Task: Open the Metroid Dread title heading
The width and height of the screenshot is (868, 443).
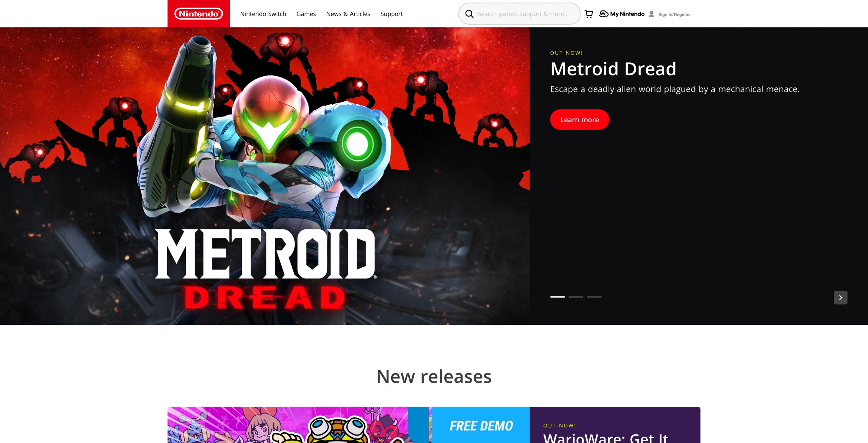Action: coord(613,69)
